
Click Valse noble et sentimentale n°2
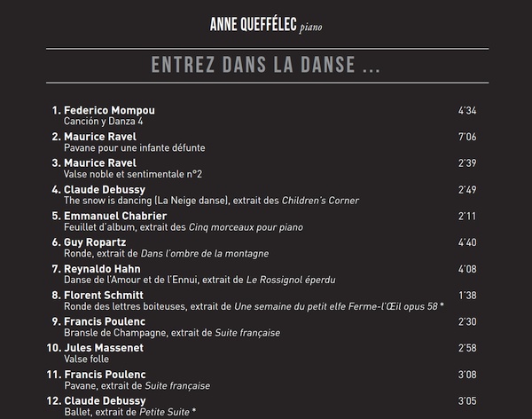[133, 174]
